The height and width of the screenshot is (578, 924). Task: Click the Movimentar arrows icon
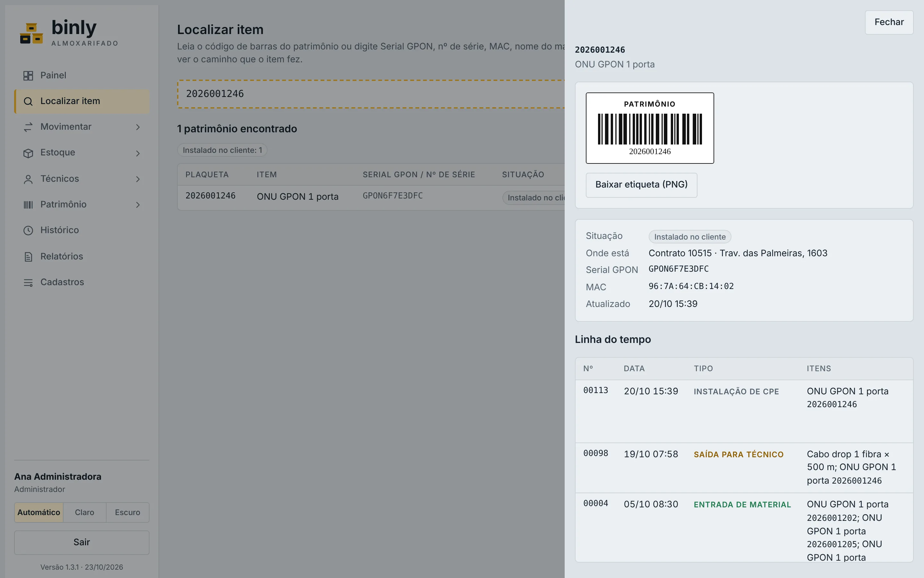tap(28, 127)
